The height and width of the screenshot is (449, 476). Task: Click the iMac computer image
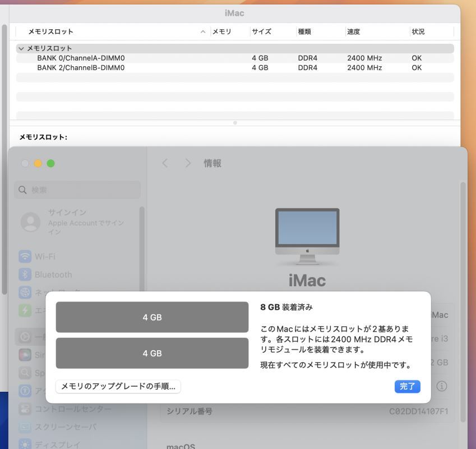pos(307,236)
